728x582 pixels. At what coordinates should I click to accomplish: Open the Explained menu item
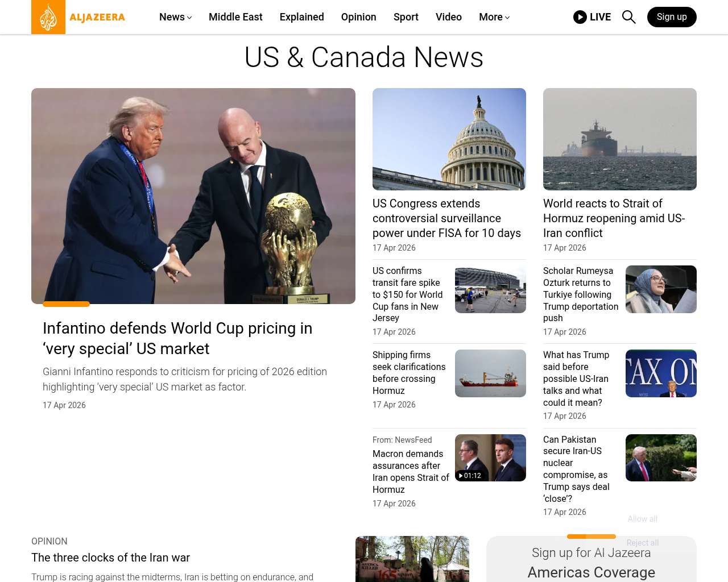[x=301, y=17]
